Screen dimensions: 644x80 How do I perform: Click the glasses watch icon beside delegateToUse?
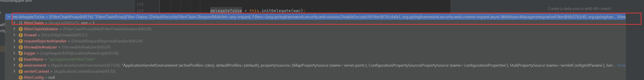click(x=15, y=17)
